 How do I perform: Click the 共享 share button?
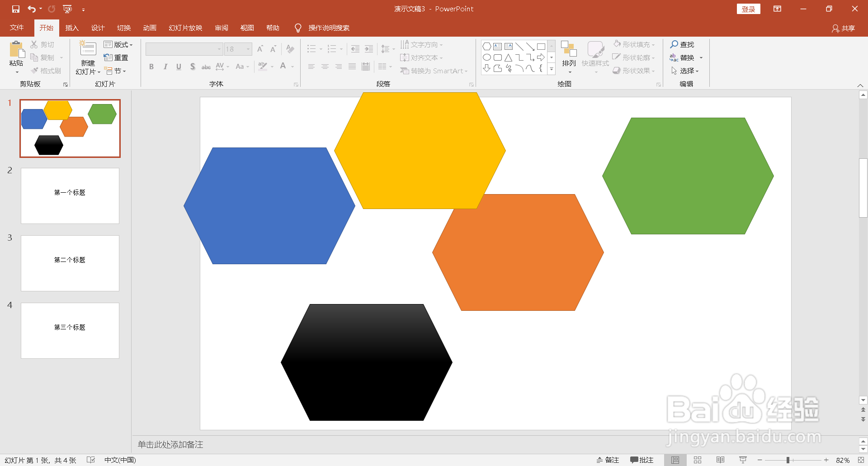tap(844, 29)
